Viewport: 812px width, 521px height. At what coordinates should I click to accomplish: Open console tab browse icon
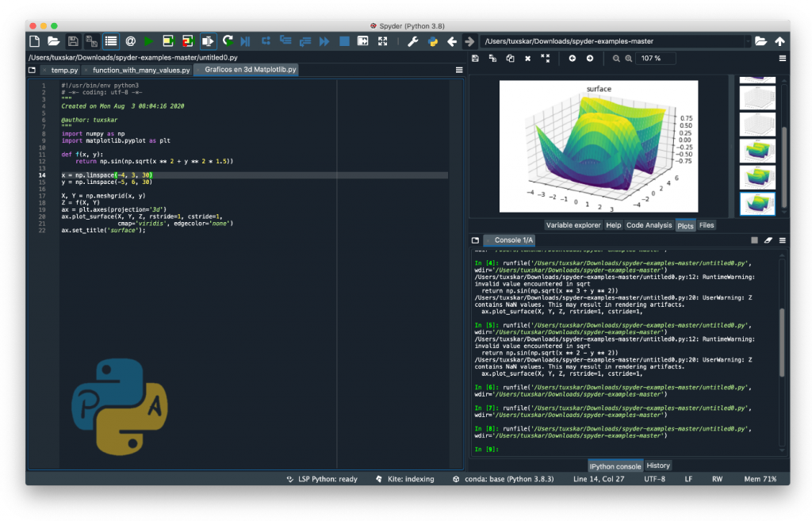476,240
